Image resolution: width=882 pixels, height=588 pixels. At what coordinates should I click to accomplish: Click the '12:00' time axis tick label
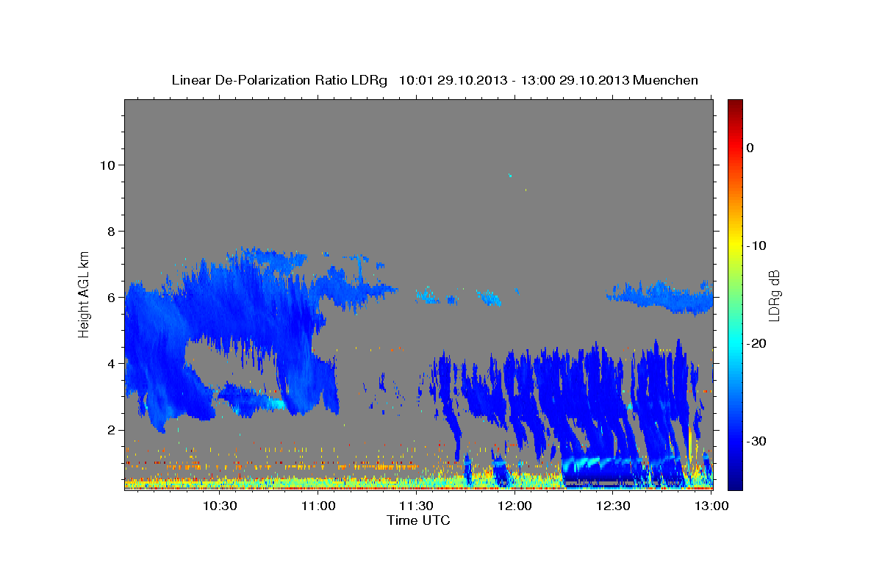click(x=514, y=506)
